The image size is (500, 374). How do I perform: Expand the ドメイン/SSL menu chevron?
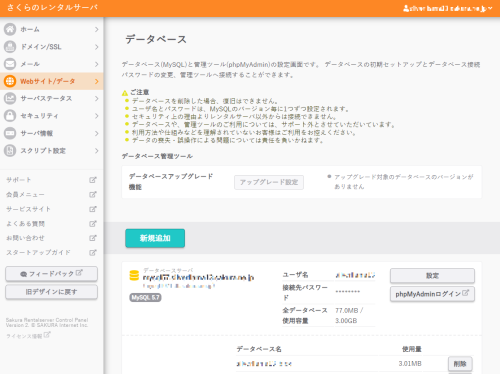pyautogui.click(x=96, y=47)
